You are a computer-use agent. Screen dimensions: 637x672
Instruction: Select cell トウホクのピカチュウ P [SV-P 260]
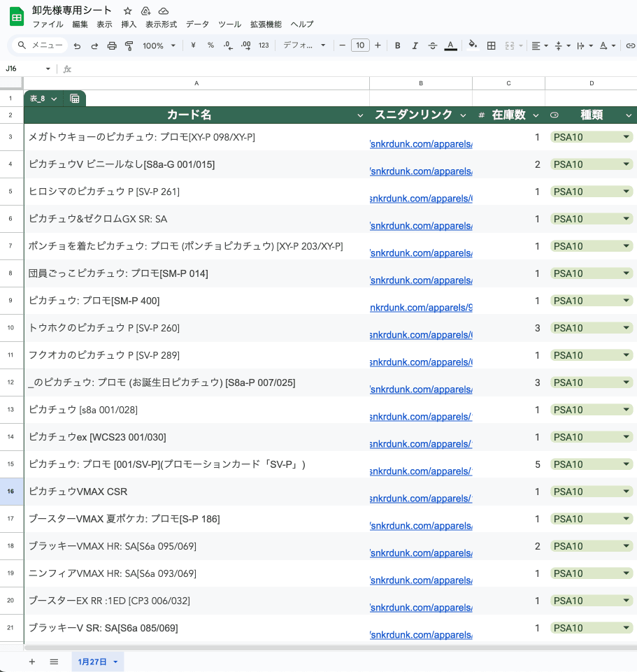pos(196,328)
